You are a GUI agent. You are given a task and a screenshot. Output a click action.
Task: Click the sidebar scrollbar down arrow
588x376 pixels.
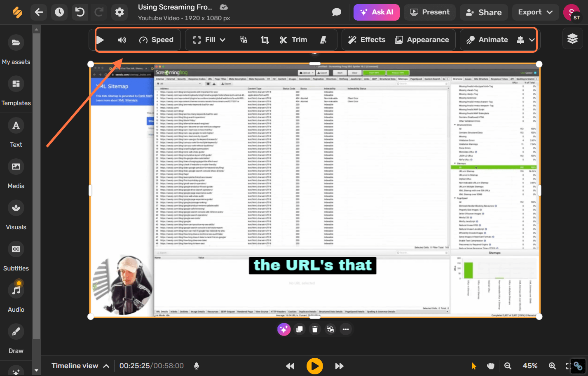tap(36, 370)
